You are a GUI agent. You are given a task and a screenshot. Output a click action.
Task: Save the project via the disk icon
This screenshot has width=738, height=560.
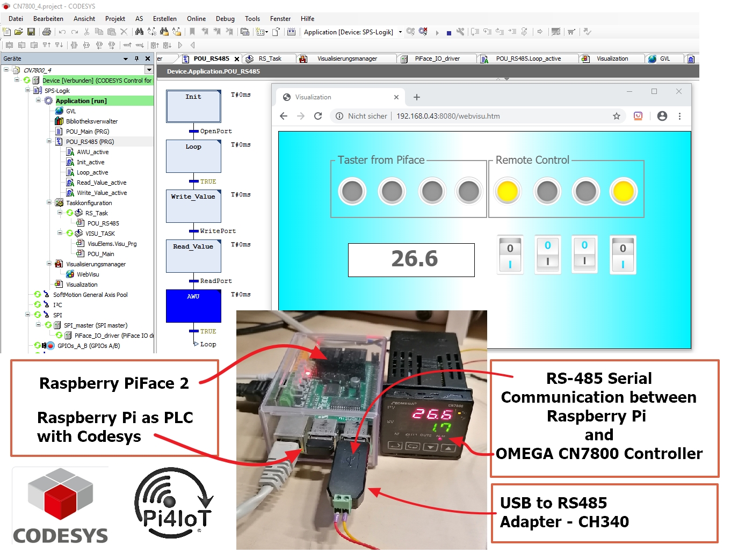coord(31,32)
